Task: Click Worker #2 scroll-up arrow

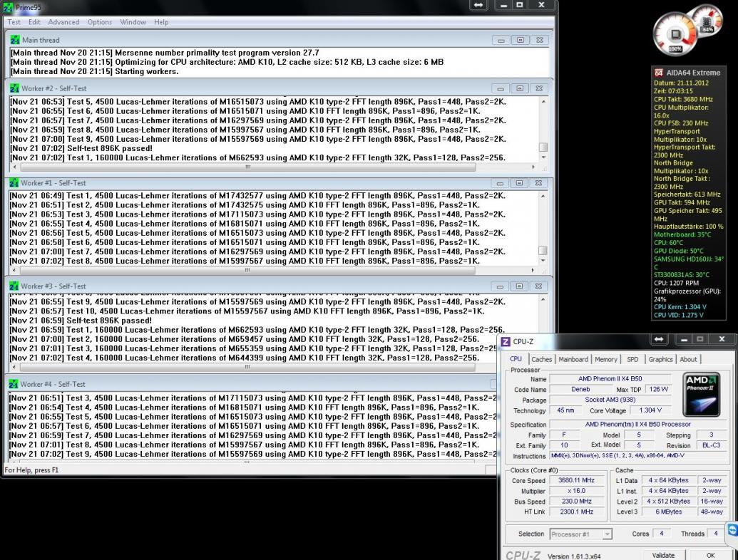Action: 543,102
